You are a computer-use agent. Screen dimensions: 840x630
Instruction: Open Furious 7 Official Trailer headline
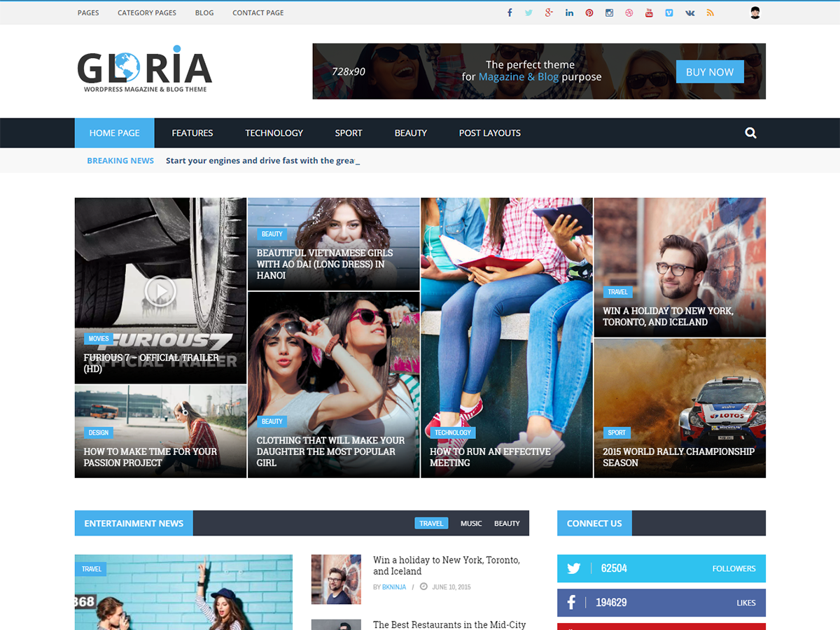point(151,363)
